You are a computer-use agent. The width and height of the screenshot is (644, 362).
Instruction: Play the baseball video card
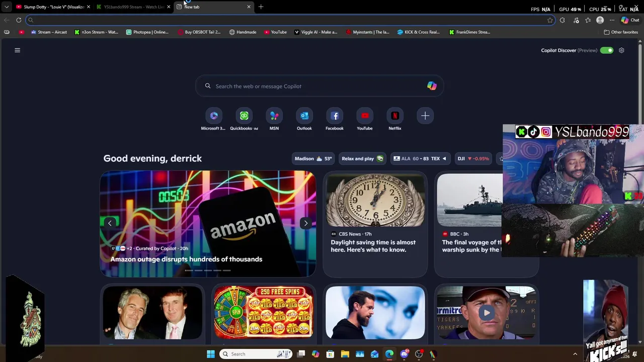pyautogui.click(x=487, y=313)
